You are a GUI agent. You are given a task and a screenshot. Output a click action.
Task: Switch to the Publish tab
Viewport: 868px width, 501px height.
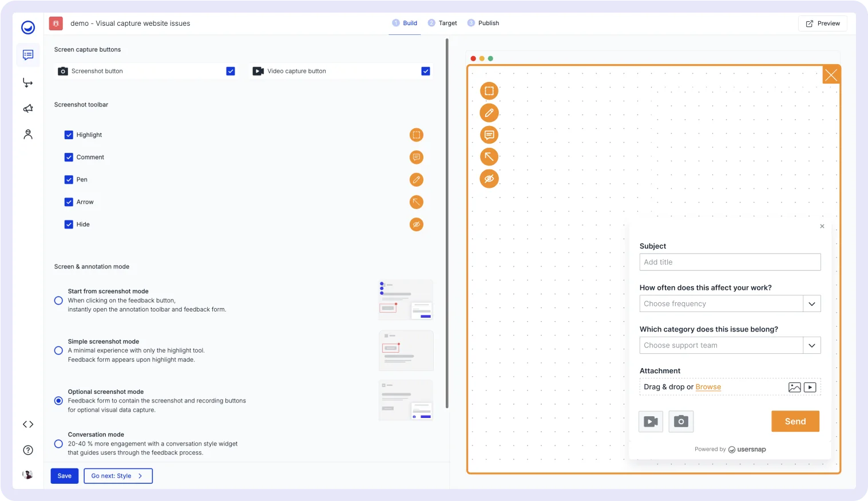[483, 23]
